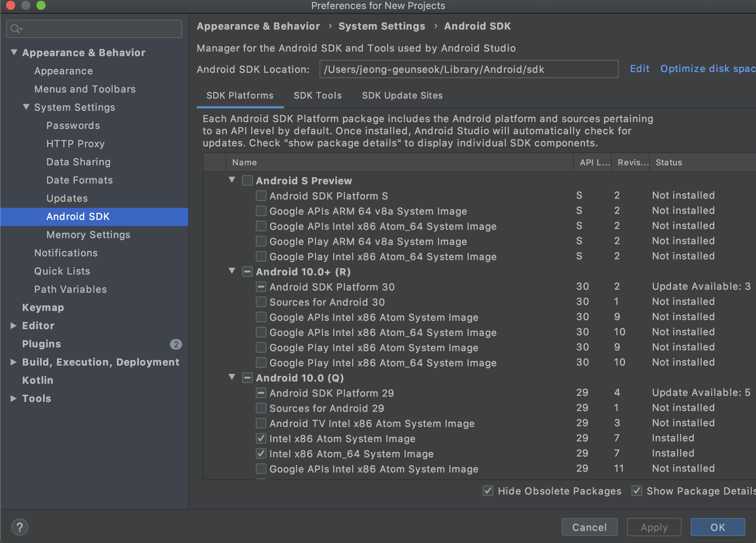Collapse the Android S Preview group
Screen dimensions: 756x543
232,180
